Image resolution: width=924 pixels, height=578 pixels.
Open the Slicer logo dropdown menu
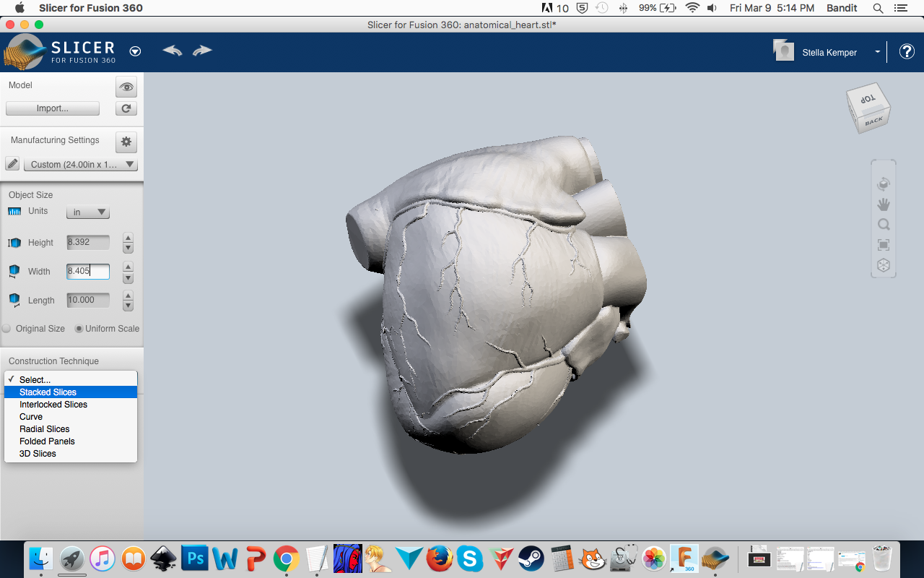click(135, 51)
